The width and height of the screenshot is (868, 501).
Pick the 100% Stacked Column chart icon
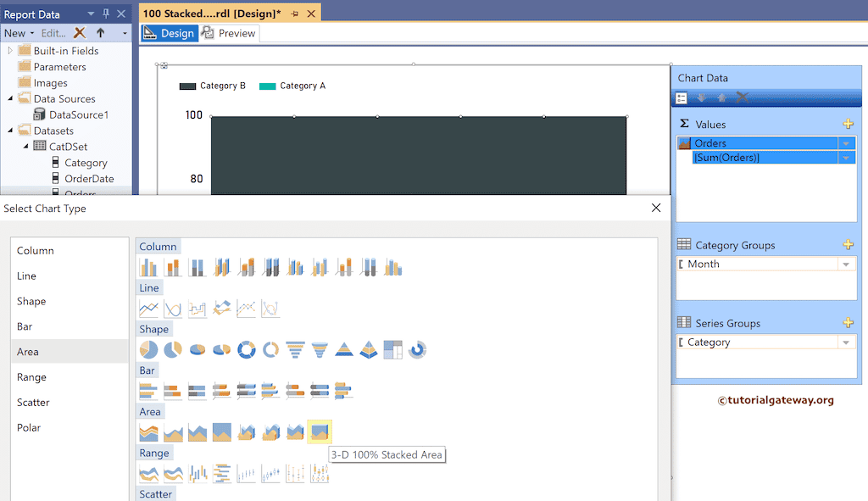(197, 267)
